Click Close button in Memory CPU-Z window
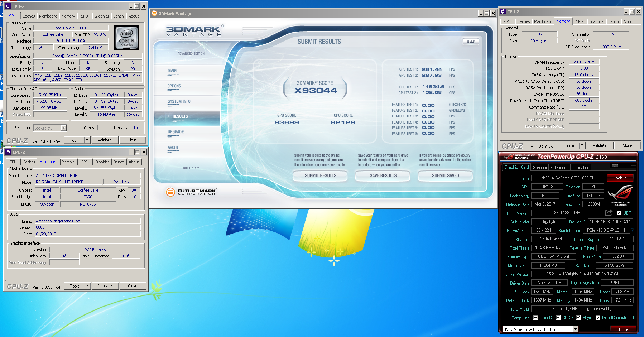 (627, 145)
